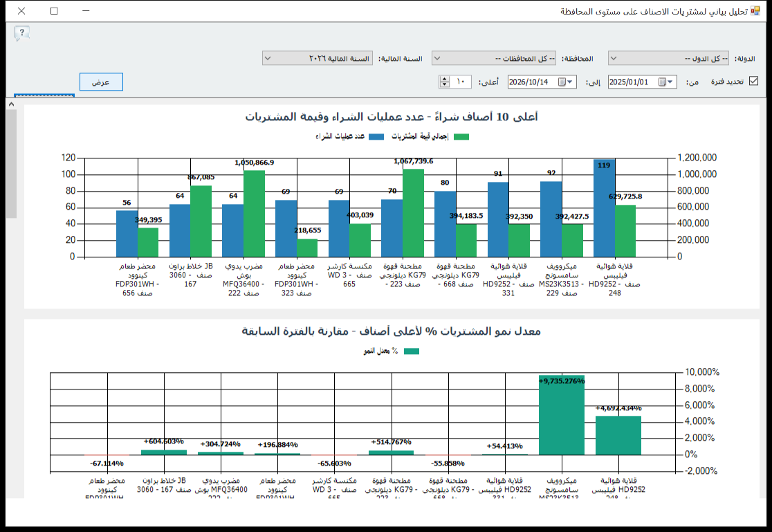772x532 pixels.
Task: Click the green bar labeled 1,050,866.9
Action: pyautogui.click(x=254, y=213)
